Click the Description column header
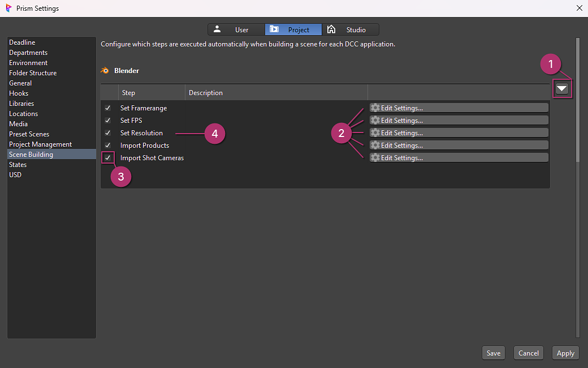Viewport: 588px width, 368px height. [x=206, y=93]
